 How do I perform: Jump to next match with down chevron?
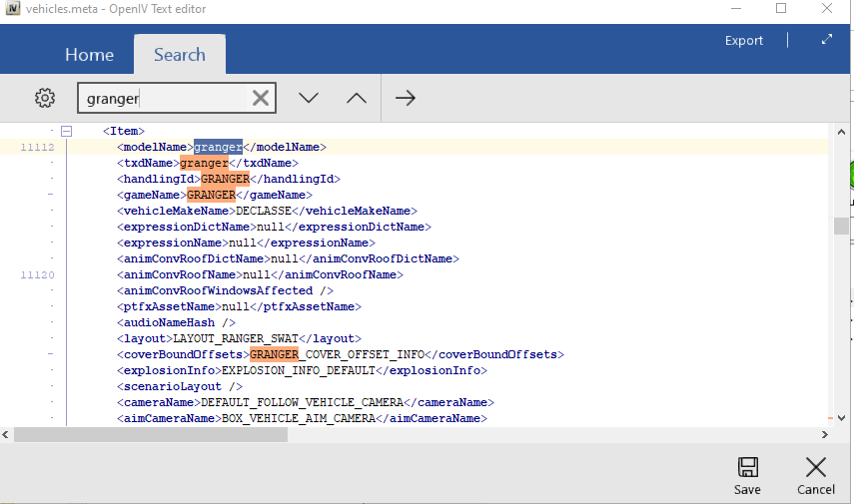coord(309,98)
